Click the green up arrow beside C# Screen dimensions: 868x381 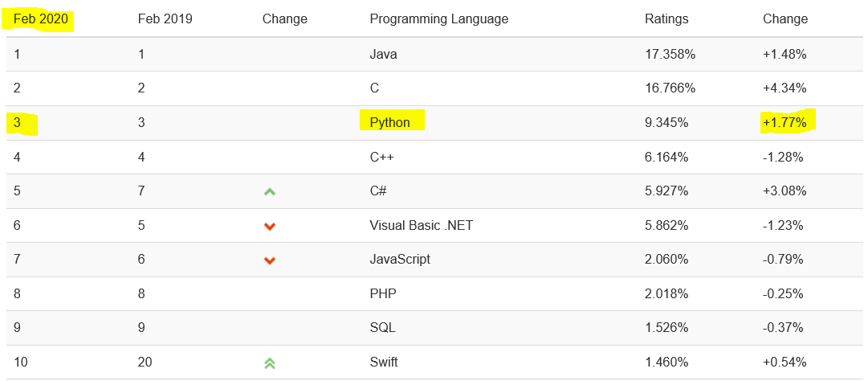tap(270, 191)
